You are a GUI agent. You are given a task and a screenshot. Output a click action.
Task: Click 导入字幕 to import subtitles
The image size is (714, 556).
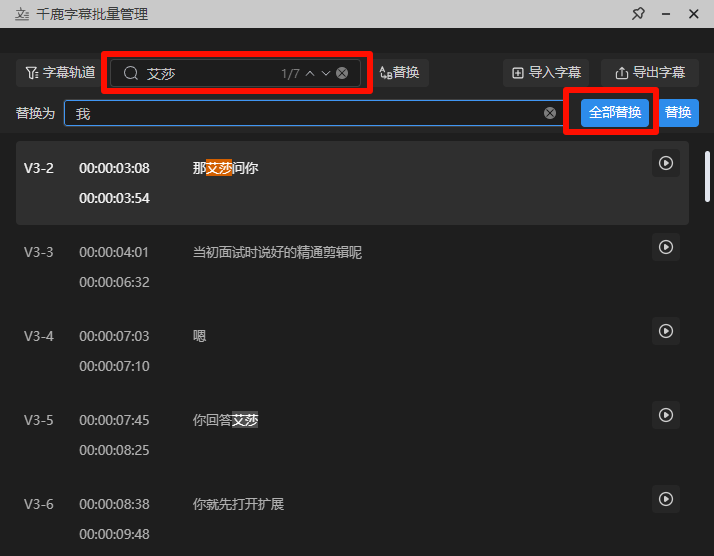546,73
